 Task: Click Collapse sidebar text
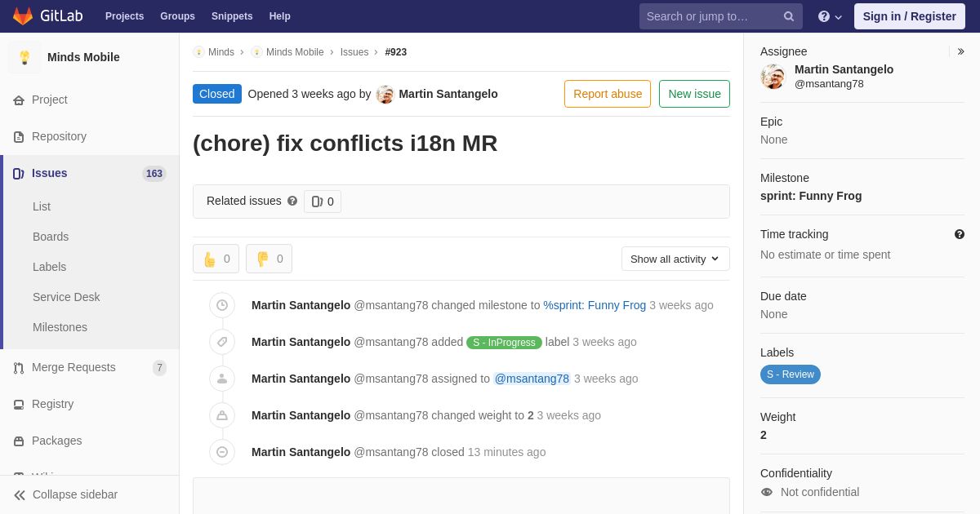click(75, 494)
